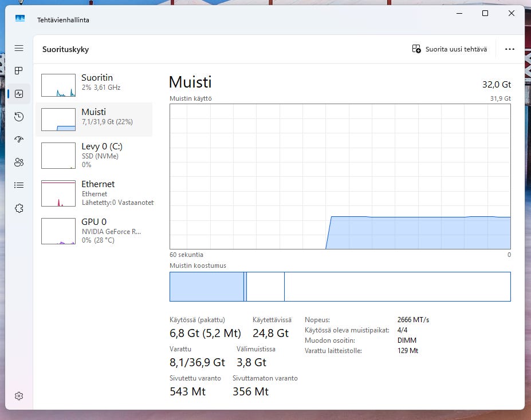Select the Performance page icon
531x420 pixels.
pyautogui.click(x=19, y=94)
